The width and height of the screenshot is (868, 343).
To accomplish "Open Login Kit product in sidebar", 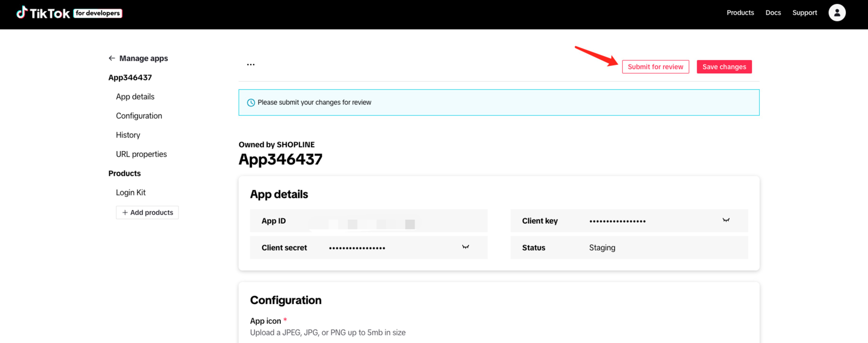I will click(131, 193).
